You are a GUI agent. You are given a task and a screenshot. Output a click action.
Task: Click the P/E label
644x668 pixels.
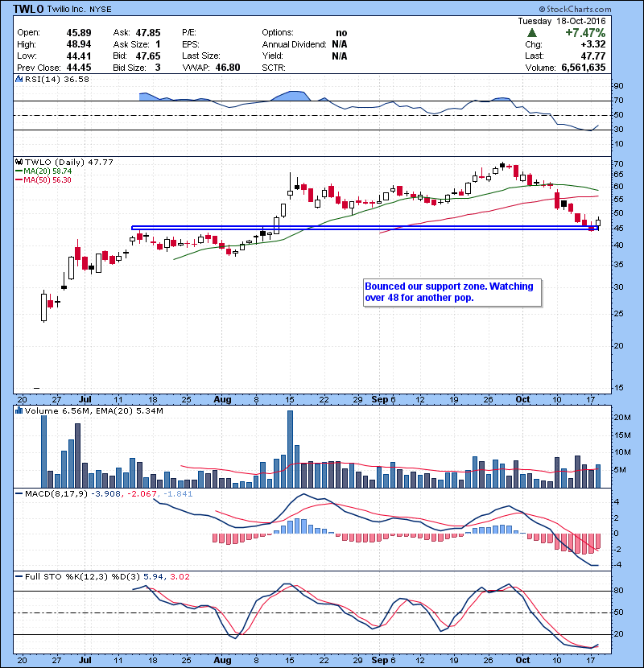[x=189, y=33]
